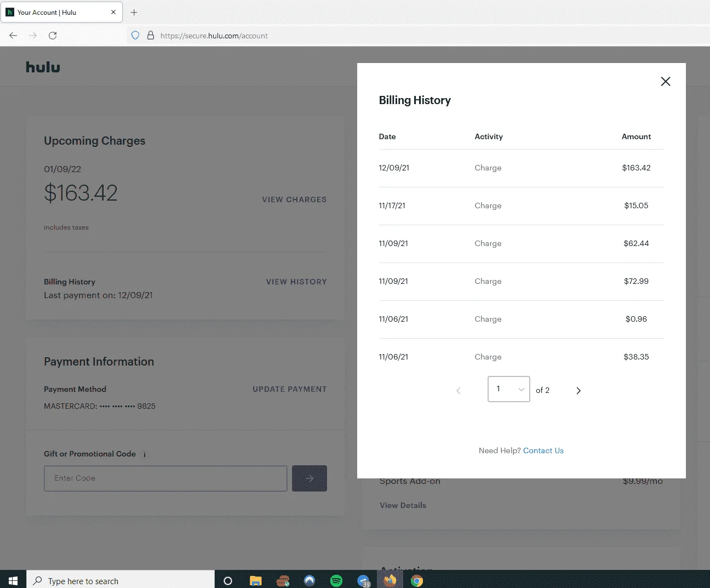This screenshot has width=710, height=588.
Task: Open Google Chrome from taskbar
Action: (x=417, y=581)
